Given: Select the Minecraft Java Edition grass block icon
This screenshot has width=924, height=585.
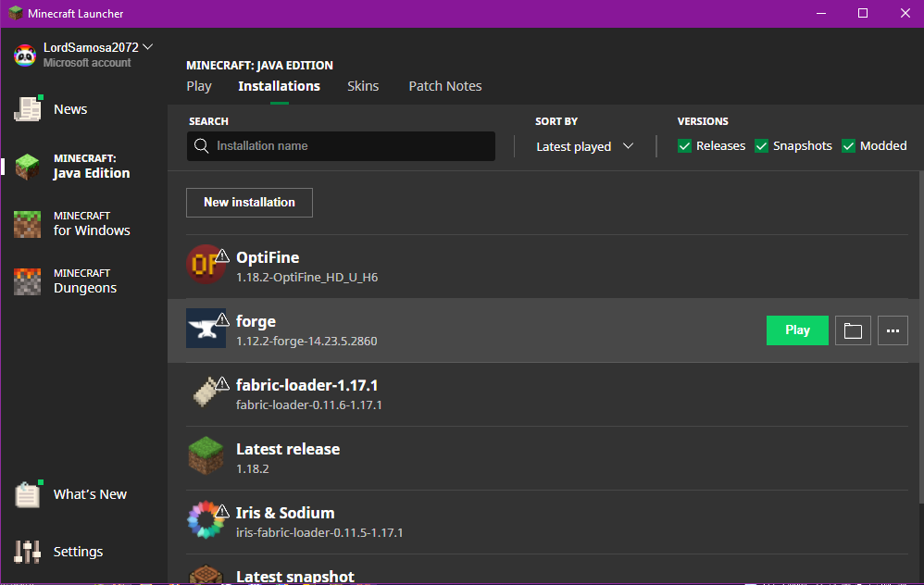Looking at the screenshot, I should coord(27,167).
